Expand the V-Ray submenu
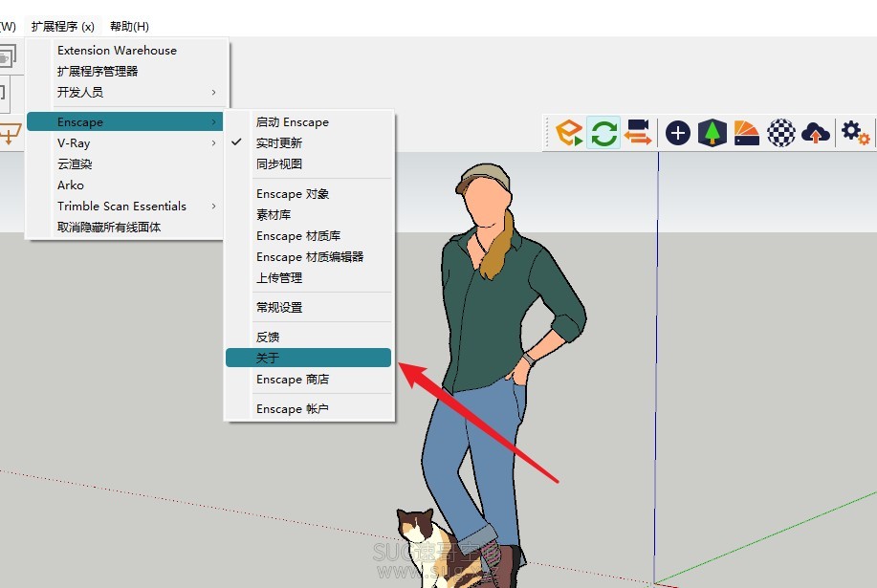 click(x=126, y=143)
